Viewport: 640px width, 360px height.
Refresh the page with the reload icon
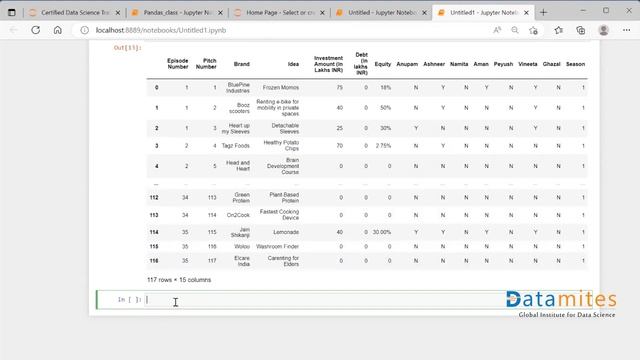point(36,30)
